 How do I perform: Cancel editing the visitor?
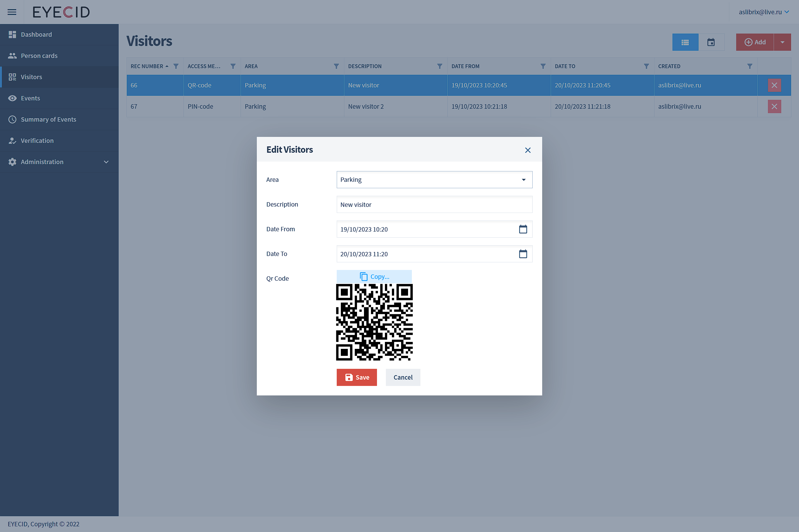tap(403, 377)
